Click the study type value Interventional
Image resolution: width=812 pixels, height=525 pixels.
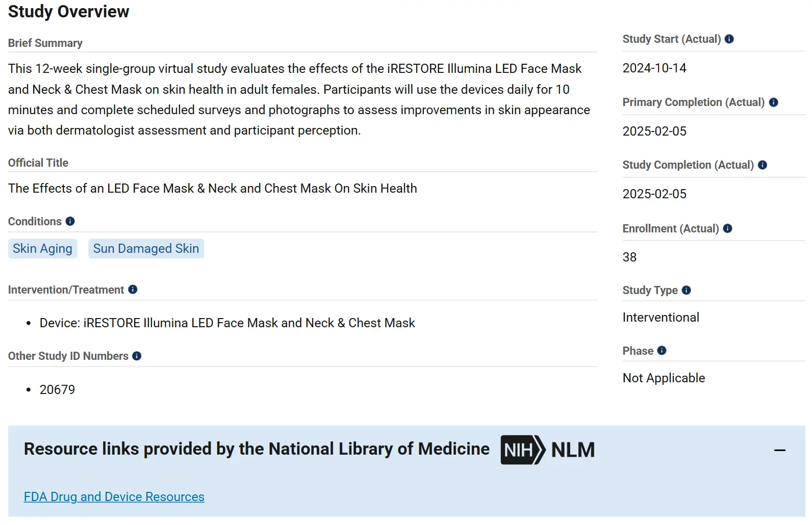coord(661,317)
